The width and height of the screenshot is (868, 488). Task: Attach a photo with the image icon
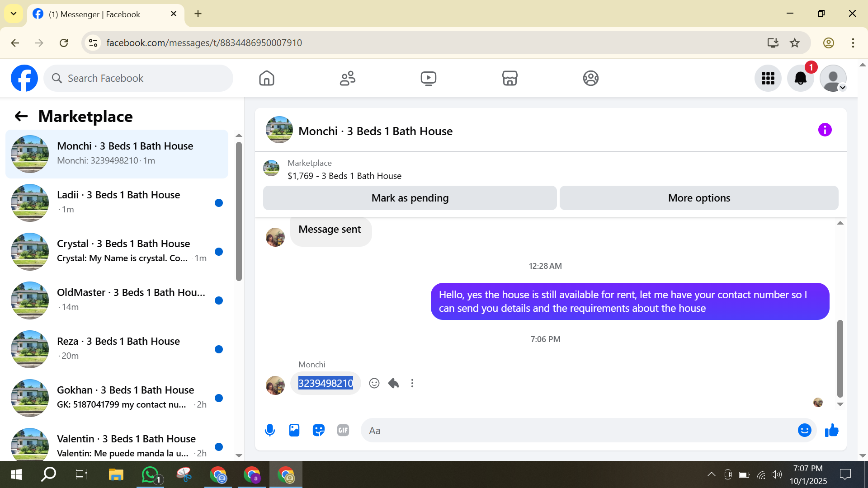[x=294, y=430]
